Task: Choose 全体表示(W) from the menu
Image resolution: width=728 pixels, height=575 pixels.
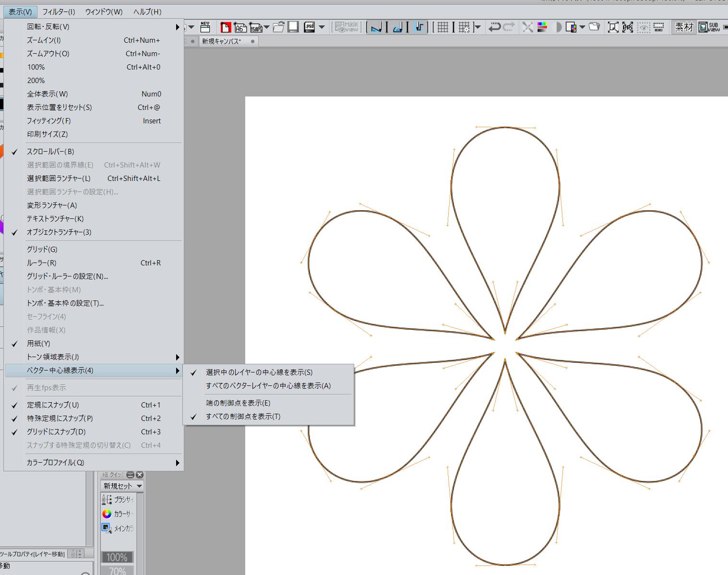Action: 94,94
